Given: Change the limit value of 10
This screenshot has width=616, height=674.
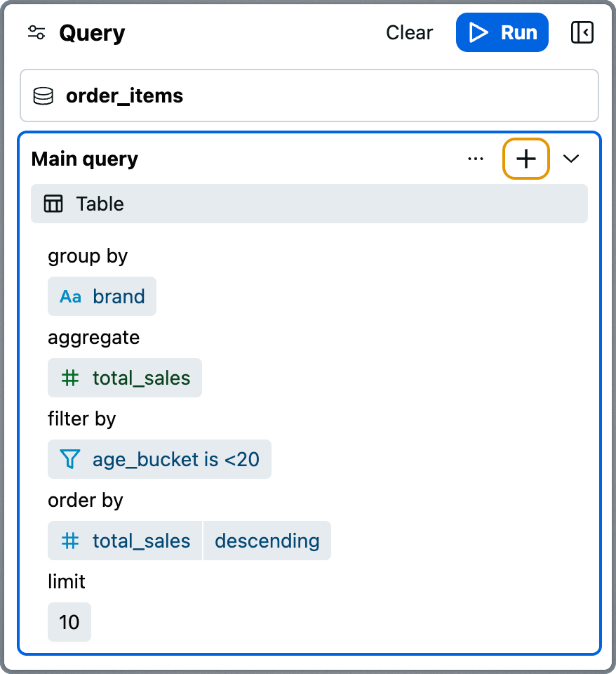Looking at the screenshot, I should (x=69, y=622).
